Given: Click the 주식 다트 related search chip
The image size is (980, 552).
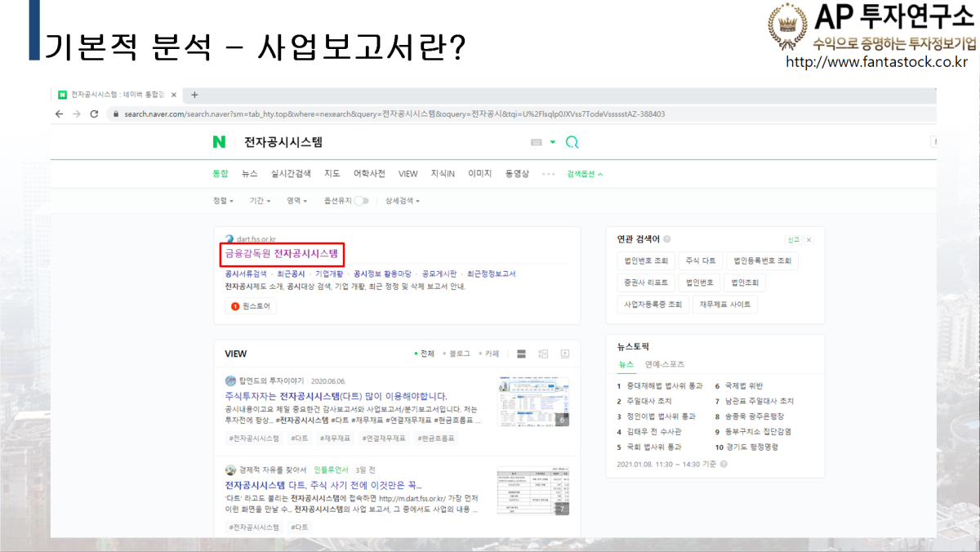Looking at the screenshot, I should (x=701, y=260).
